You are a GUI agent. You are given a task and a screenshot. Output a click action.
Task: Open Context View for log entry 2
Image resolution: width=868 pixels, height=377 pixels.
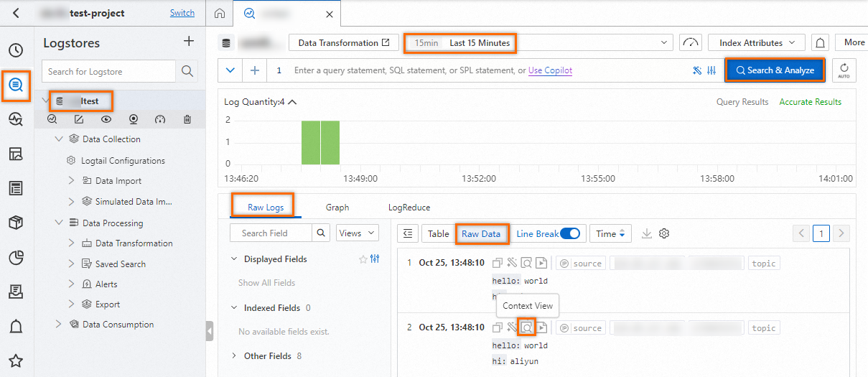tap(527, 327)
